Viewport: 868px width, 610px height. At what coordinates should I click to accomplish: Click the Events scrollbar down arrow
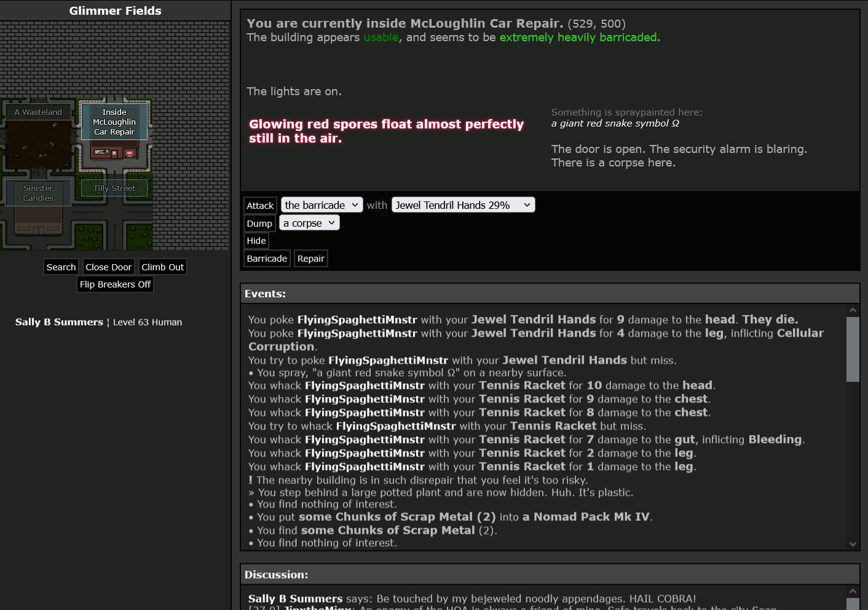[853, 544]
